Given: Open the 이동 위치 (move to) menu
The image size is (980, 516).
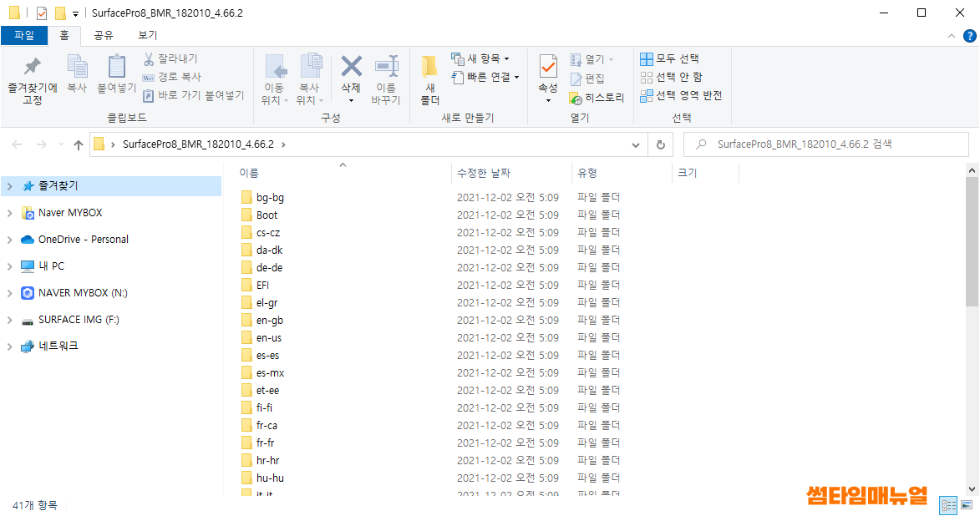Looking at the screenshot, I should [274, 80].
